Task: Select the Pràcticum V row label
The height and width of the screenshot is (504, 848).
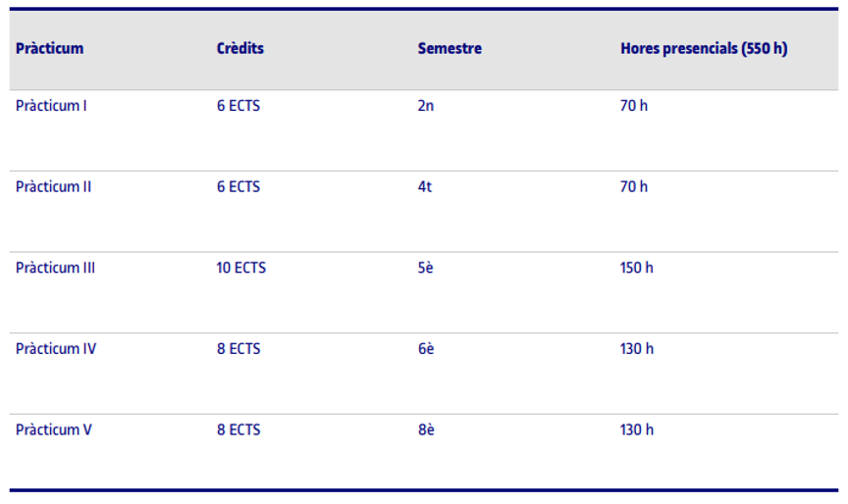Action: coord(54,429)
